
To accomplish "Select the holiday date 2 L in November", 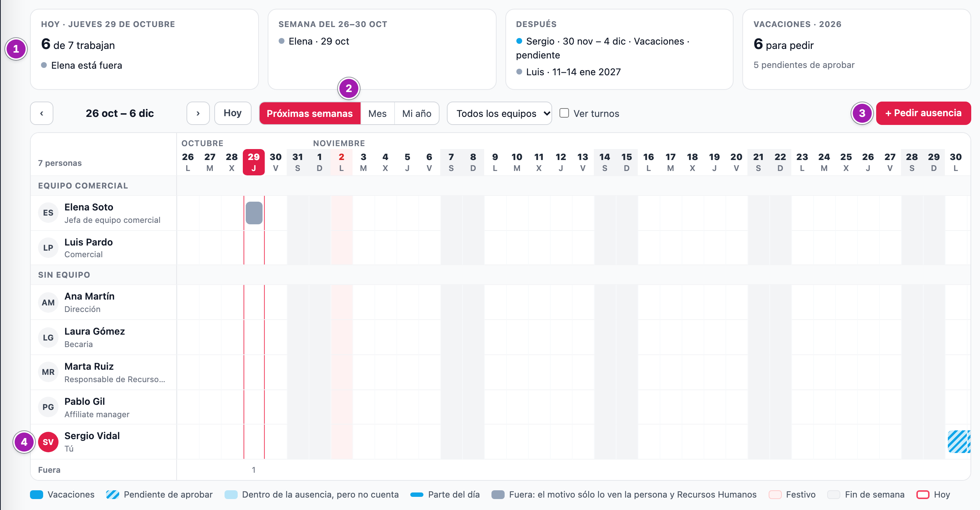I will pos(342,162).
